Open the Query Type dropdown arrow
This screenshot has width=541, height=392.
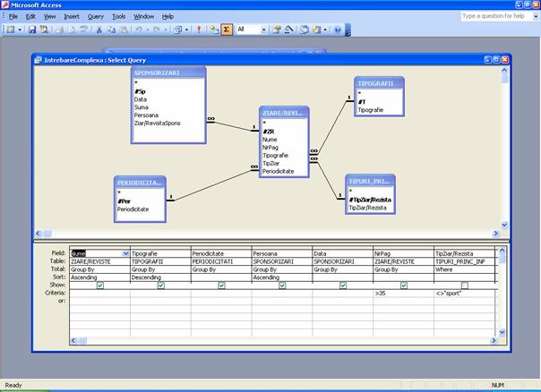[185, 30]
